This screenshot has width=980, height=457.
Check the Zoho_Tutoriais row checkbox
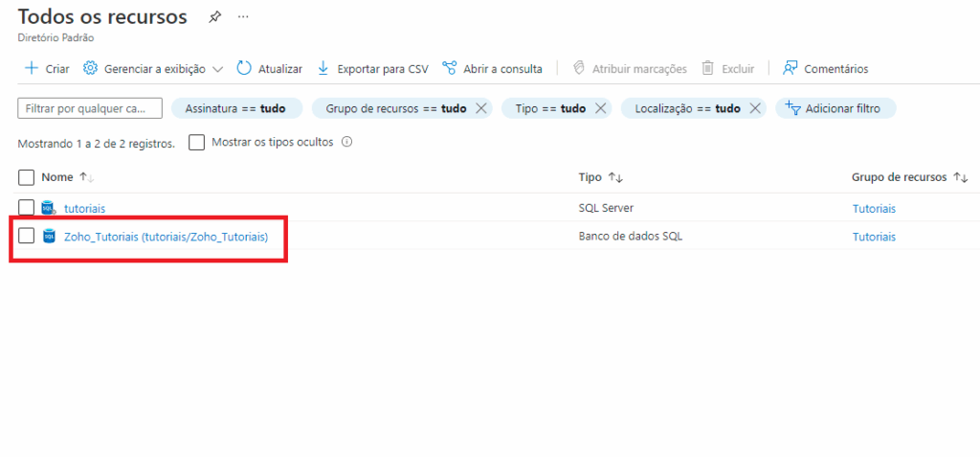26,236
